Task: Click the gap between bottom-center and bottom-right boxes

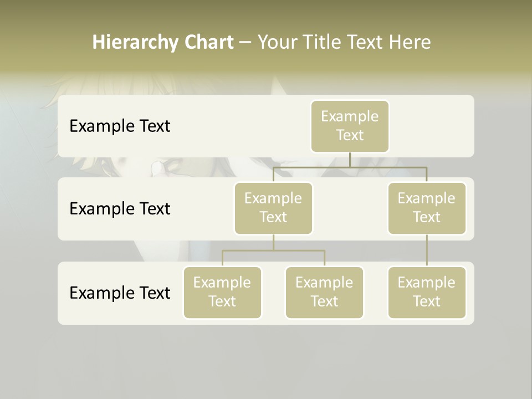Action: click(x=376, y=293)
